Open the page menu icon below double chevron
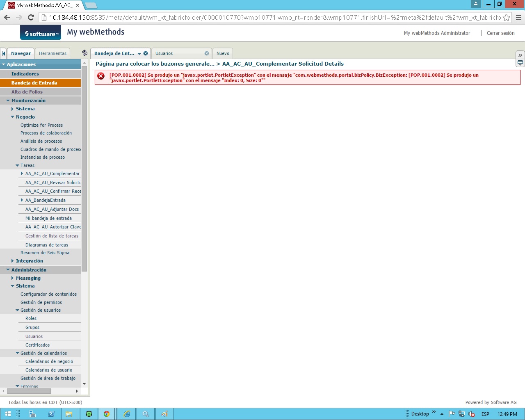 [x=520, y=63]
